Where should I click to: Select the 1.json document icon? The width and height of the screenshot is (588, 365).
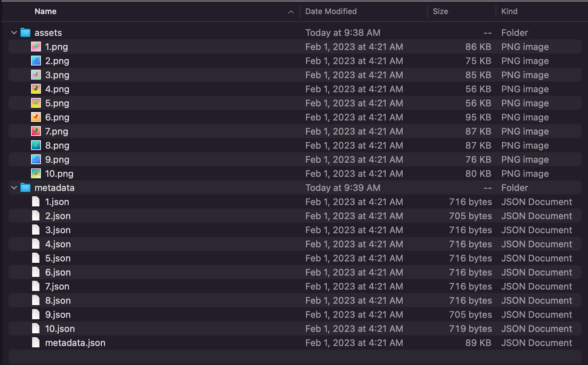[x=36, y=202]
